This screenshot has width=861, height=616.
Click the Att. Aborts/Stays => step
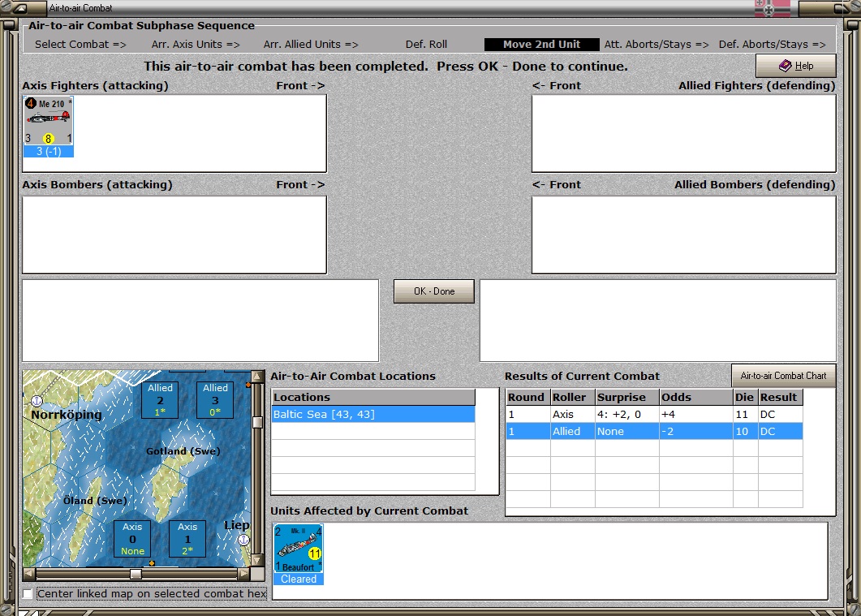(x=657, y=45)
